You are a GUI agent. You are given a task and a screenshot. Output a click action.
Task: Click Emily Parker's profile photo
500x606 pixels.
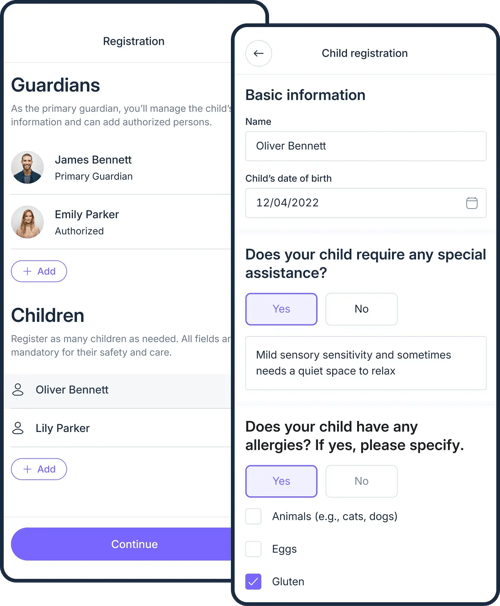(27, 222)
